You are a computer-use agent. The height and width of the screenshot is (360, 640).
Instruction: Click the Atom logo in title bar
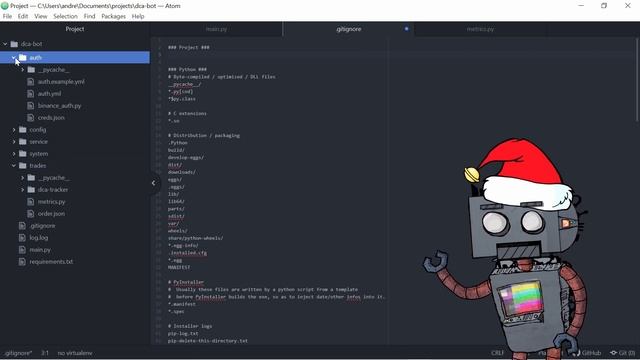click(5, 6)
